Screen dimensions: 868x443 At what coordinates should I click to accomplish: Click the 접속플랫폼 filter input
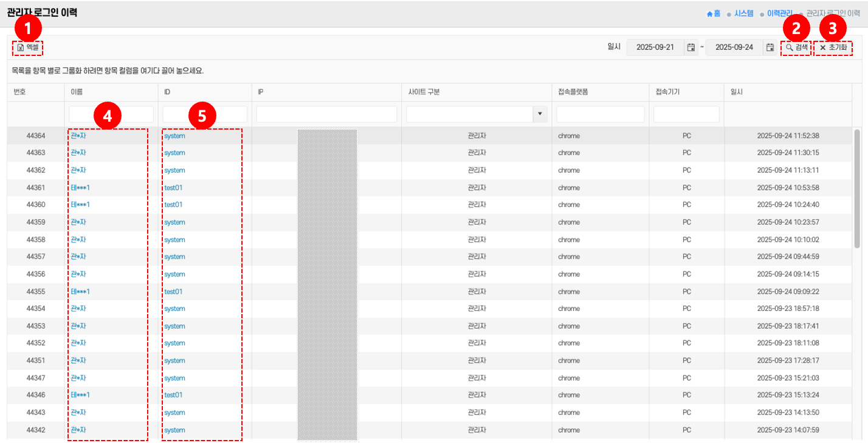(x=600, y=114)
